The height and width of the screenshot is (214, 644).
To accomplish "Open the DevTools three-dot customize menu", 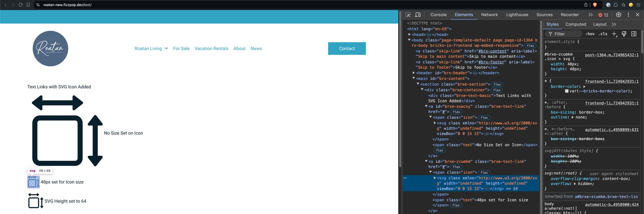I will click(x=628, y=15).
